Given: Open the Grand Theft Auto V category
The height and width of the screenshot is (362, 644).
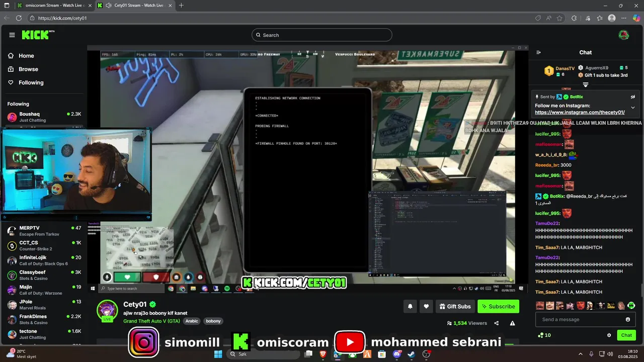Looking at the screenshot, I should click(x=151, y=321).
